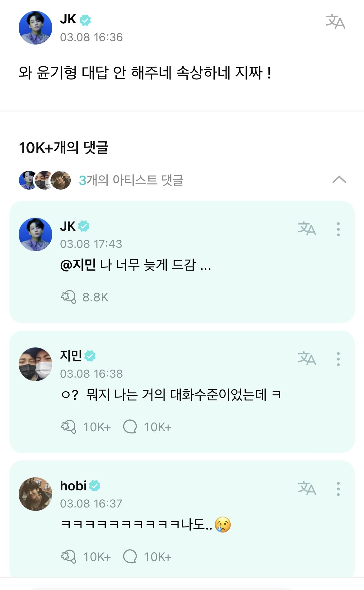The image size is (364, 590).
Task: Open replies on 지민's comment
Action: (130, 427)
